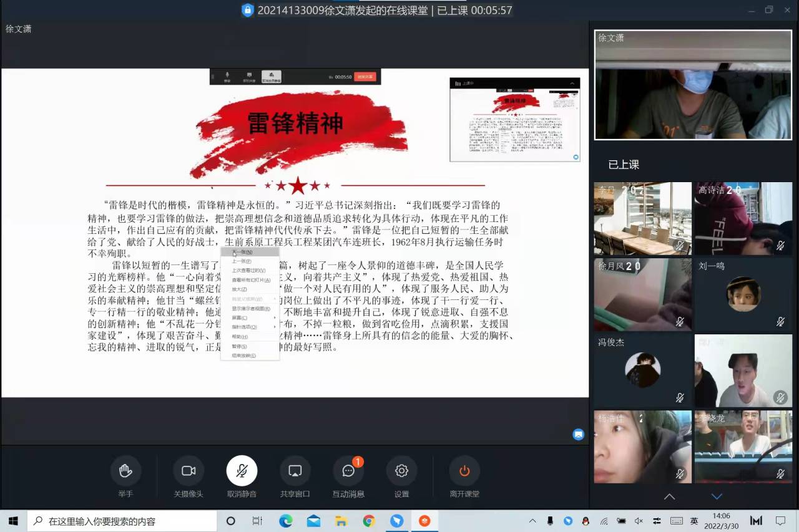The width and height of the screenshot is (799, 532).
Task: Open 共享窗口 to share a window
Action: pyautogui.click(x=295, y=471)
